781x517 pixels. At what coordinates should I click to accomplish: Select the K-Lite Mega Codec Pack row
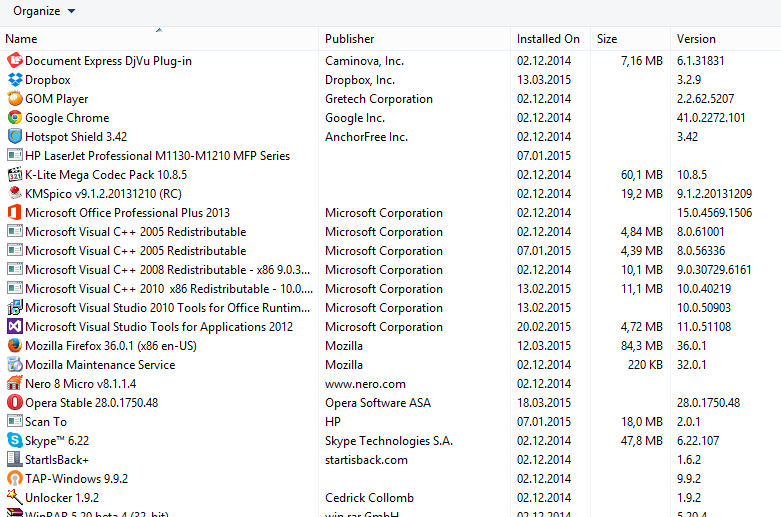click(x=91, y=175)
